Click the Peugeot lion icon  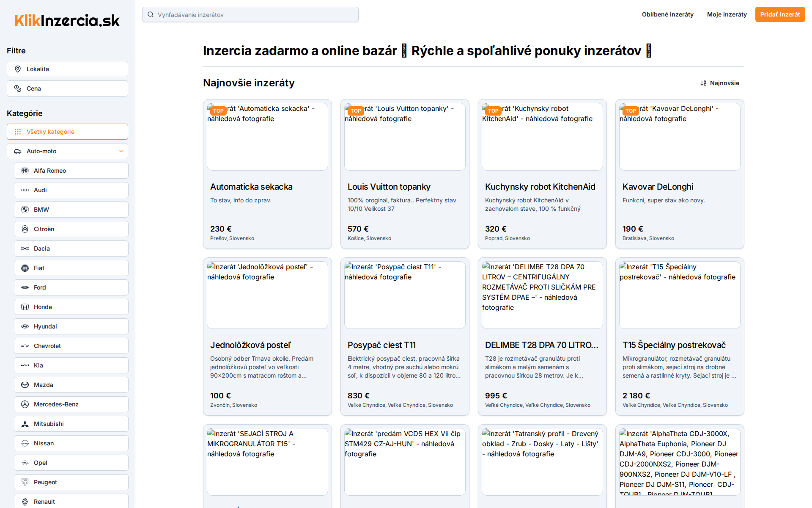coord(25,482)
